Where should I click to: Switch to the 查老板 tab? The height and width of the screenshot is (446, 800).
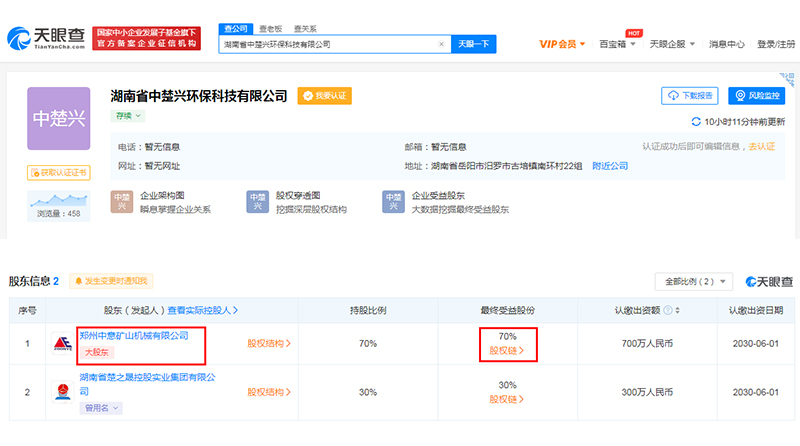(x=270, y=29)
